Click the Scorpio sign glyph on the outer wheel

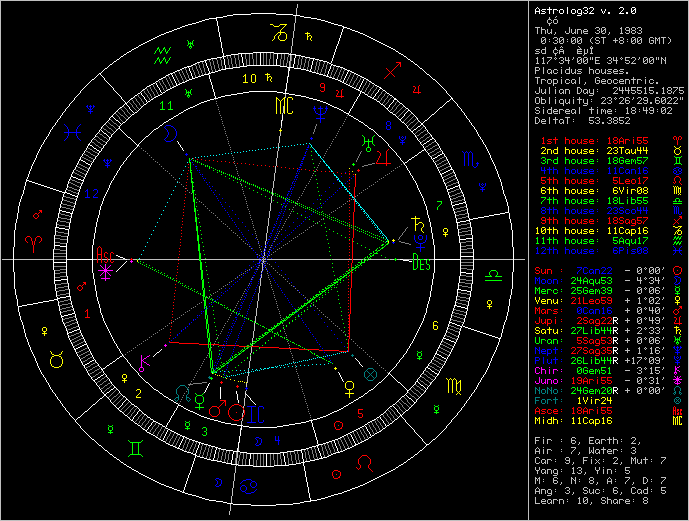tap(470, 159)
